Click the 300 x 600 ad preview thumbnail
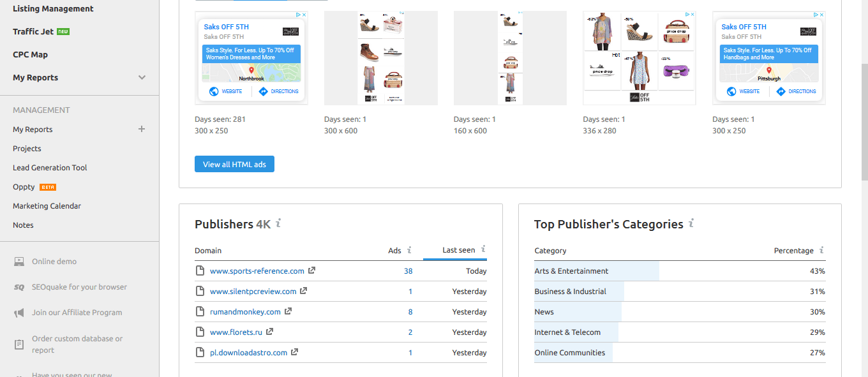This screenshot has height=377, width=868. 380,57
